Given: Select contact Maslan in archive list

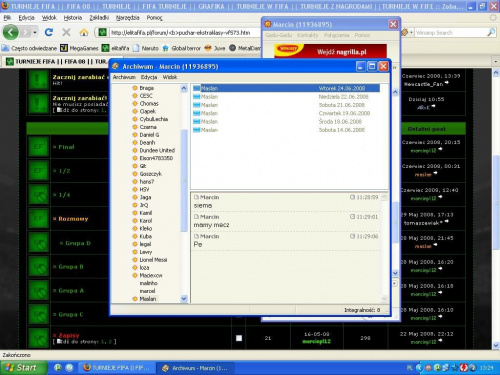Looking at the screenshot, I should (x=148, y=299).
